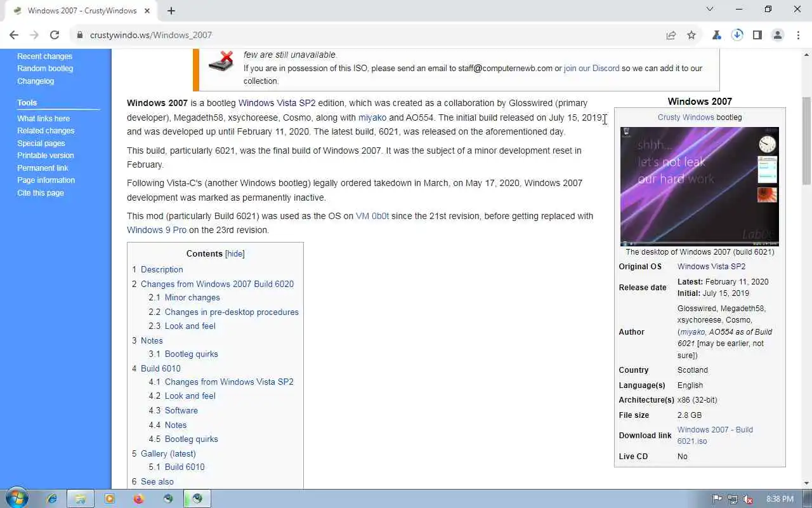Open Action Center flag in tray

pyautogui.click(x=717, y=499)
